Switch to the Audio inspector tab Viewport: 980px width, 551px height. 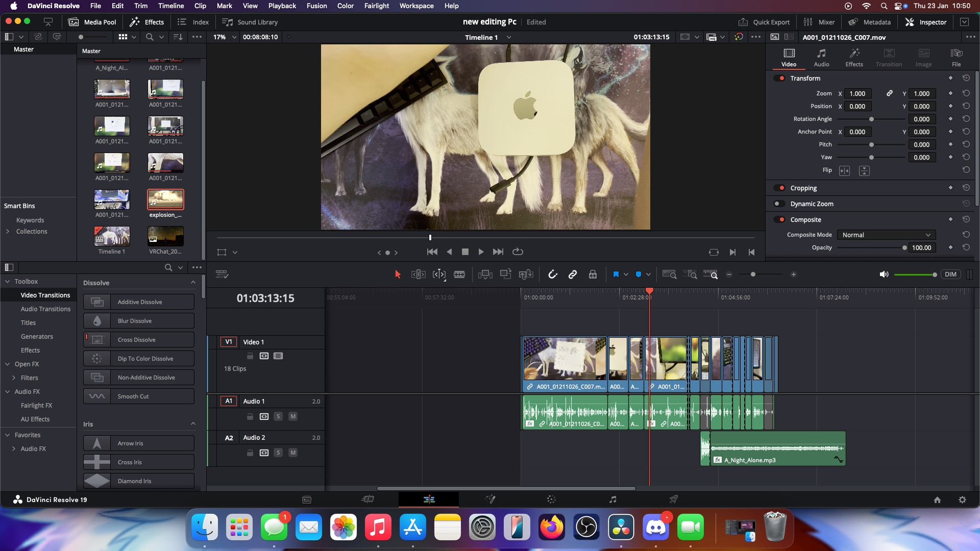[821, 57]
